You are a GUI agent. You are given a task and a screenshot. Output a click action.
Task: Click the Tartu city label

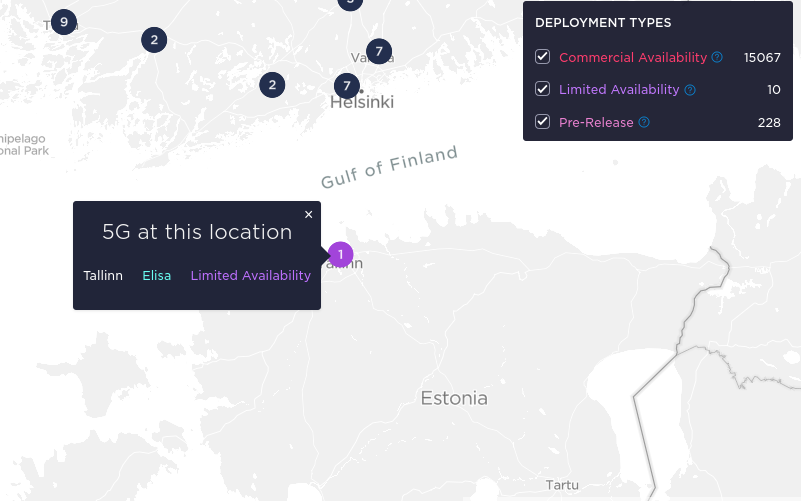[x=562, y=485]
